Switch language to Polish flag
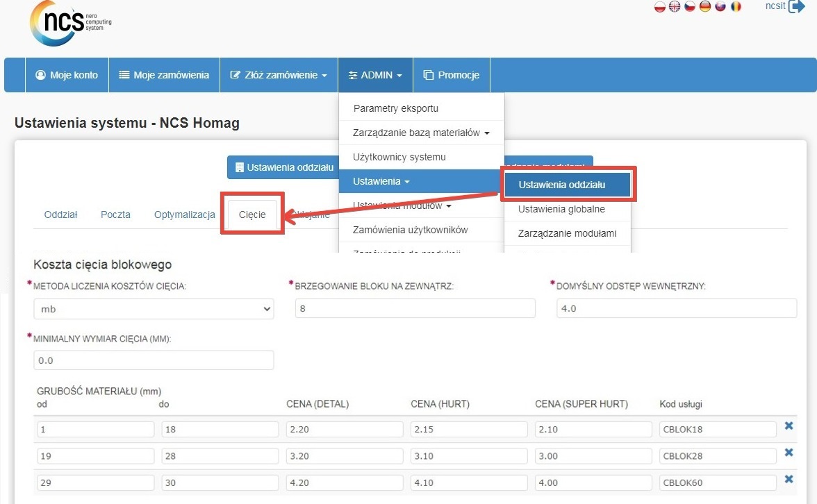Image resolution: width=817 pixels, height=504 pixels. 660,6
